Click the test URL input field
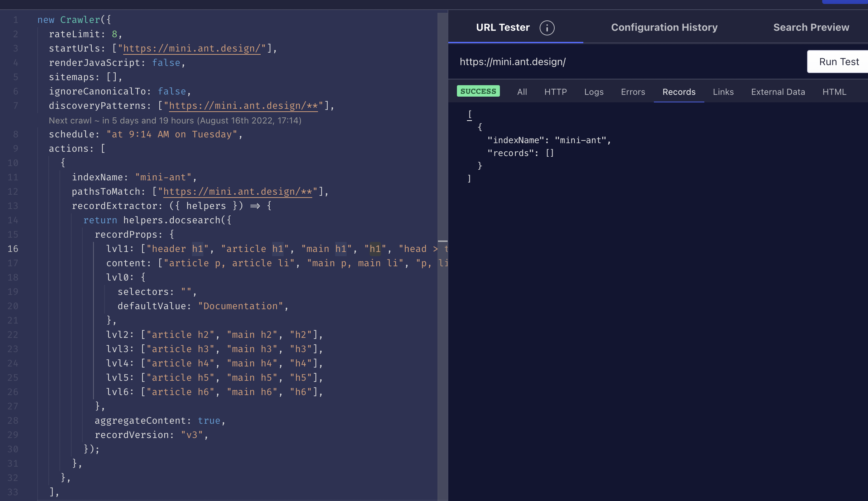Viewport: 868px width, 501px height. coord(627,62)
